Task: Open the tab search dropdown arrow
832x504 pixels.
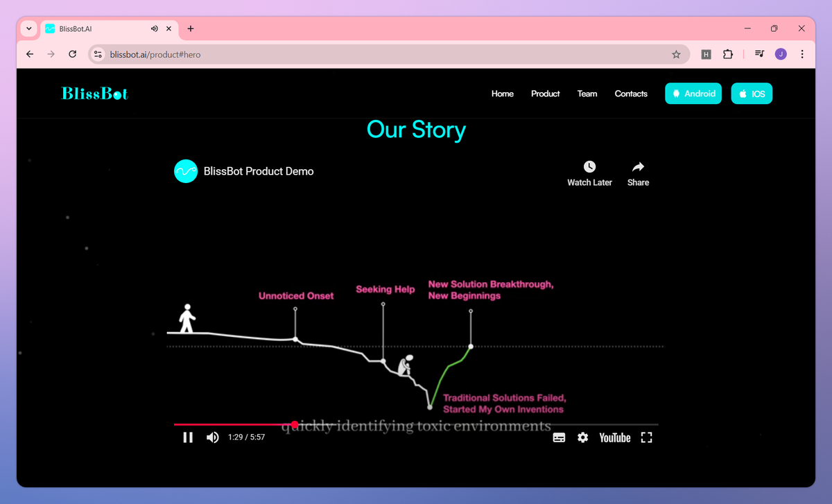Action: [x=28, y=28]
